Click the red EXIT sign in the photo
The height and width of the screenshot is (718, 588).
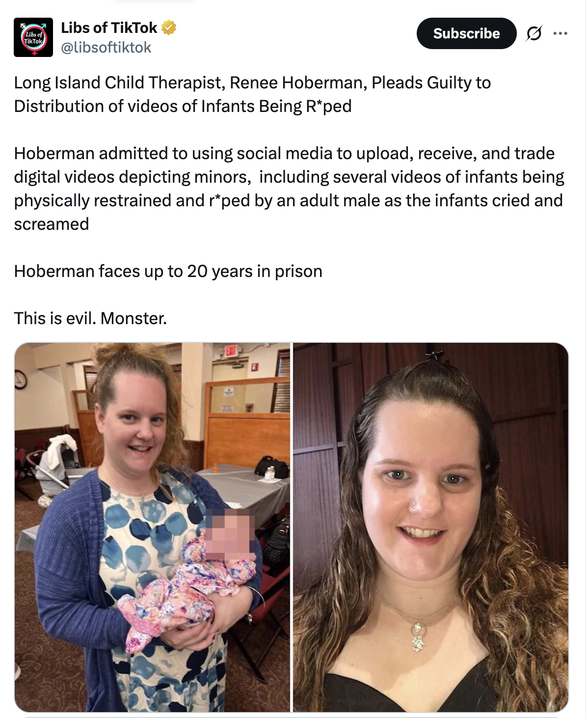[231, 351]
